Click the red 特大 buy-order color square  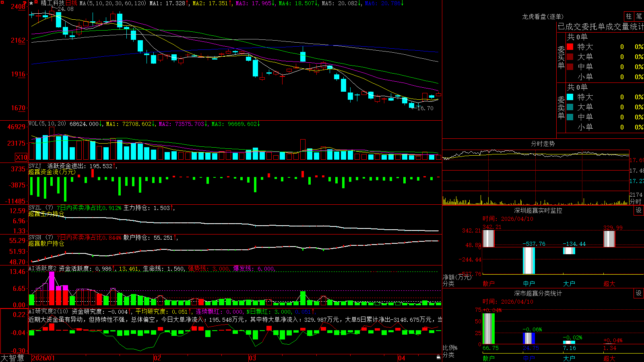570,47
